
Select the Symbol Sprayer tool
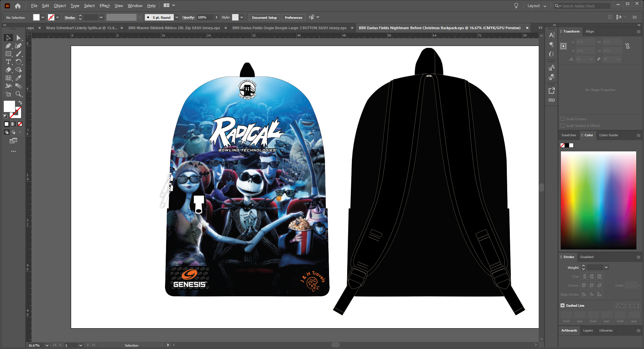click(x=8, y=86)
